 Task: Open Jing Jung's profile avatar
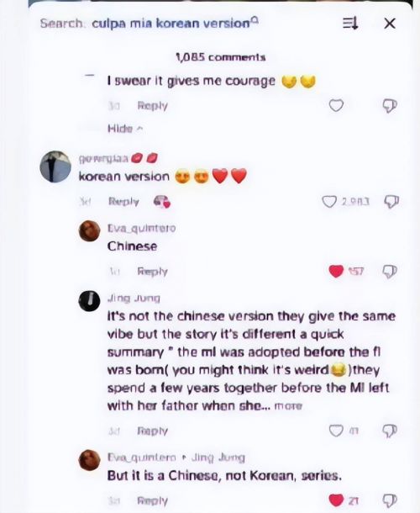coord(89,301)
